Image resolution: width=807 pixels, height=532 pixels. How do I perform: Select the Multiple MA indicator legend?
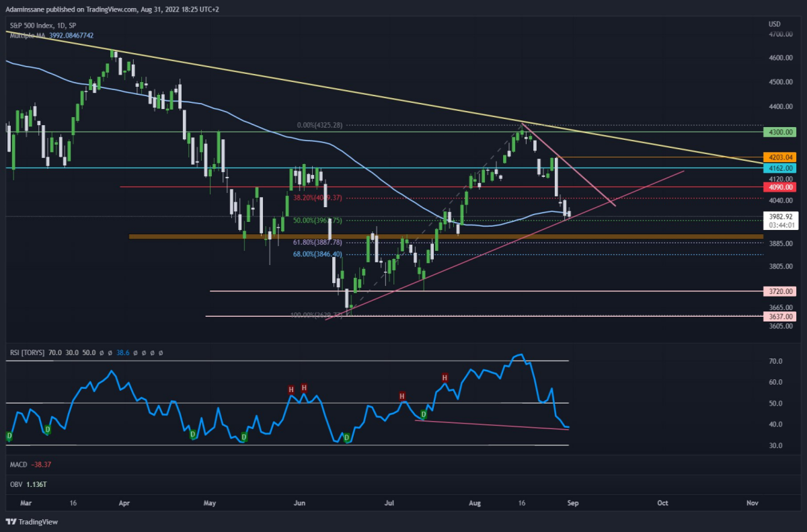(27, 35)
